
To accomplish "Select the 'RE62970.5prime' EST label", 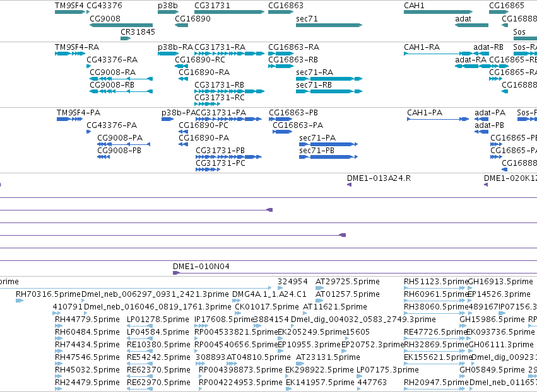I will 158,383.
